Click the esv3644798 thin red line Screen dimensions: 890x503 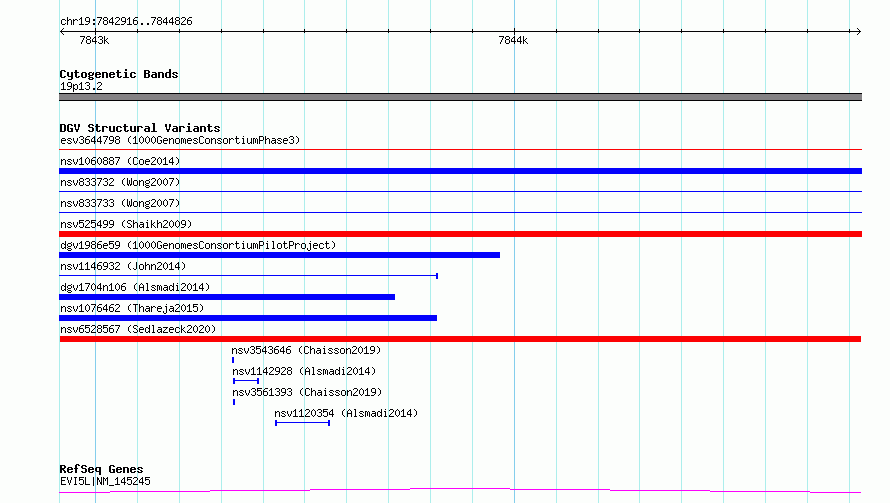point(460,150)
